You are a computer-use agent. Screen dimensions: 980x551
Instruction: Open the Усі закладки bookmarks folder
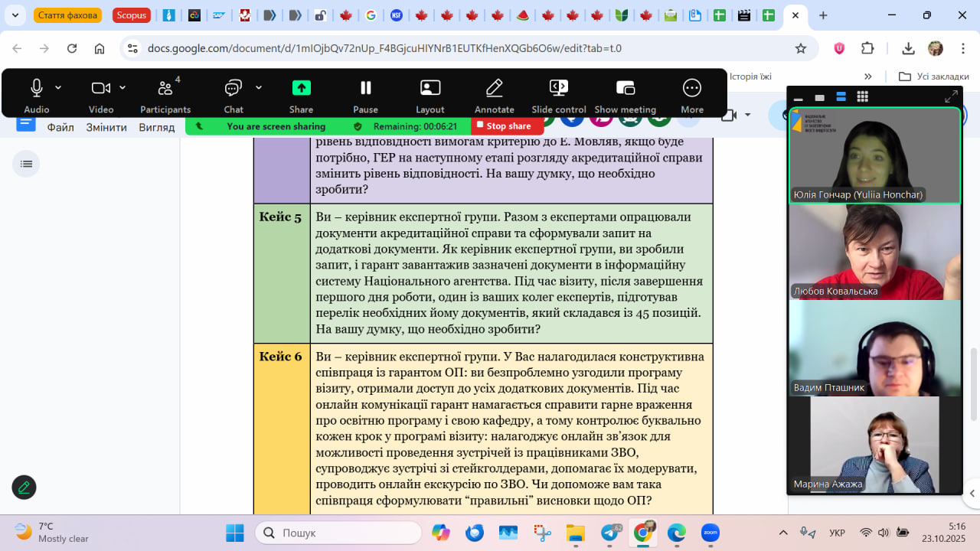[x=934, y=77]
